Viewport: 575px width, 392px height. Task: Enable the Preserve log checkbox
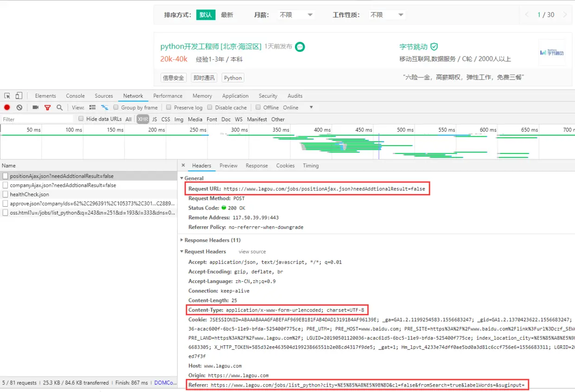coord(169,107)
